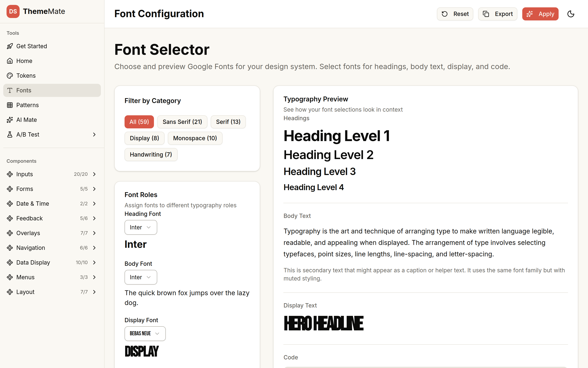Filter fonts by Monospace (10)
Screen dimensions: 588x368
click(195, 138)
